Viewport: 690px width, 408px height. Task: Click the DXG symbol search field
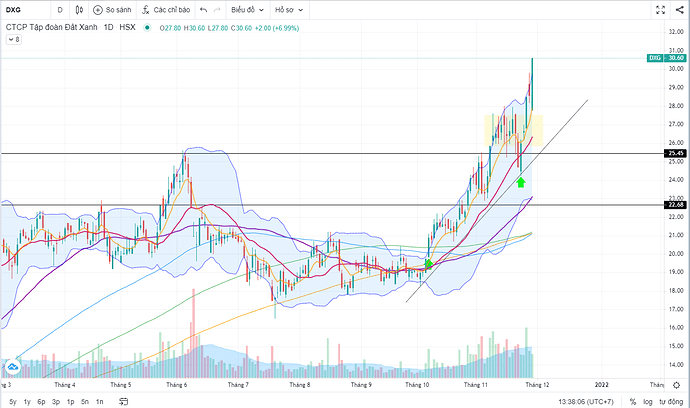(x=26, y=10)
